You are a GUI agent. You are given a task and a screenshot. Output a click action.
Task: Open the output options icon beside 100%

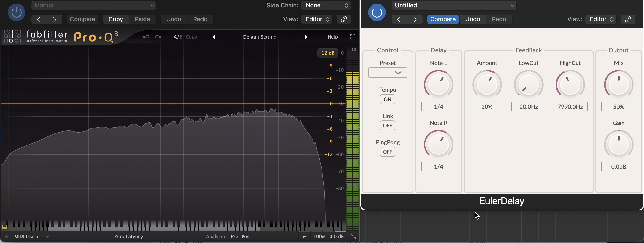(x=304, y=237)
